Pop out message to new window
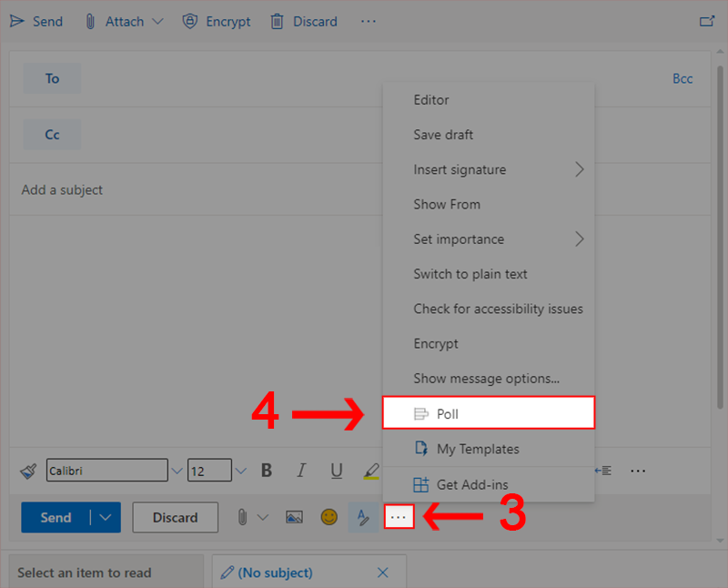 (x=706, y=21)
